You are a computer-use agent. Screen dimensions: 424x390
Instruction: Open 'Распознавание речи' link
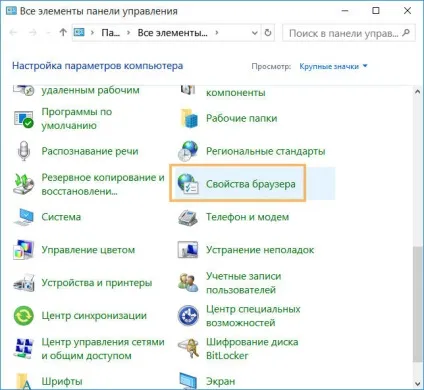(x=90, y=151)
